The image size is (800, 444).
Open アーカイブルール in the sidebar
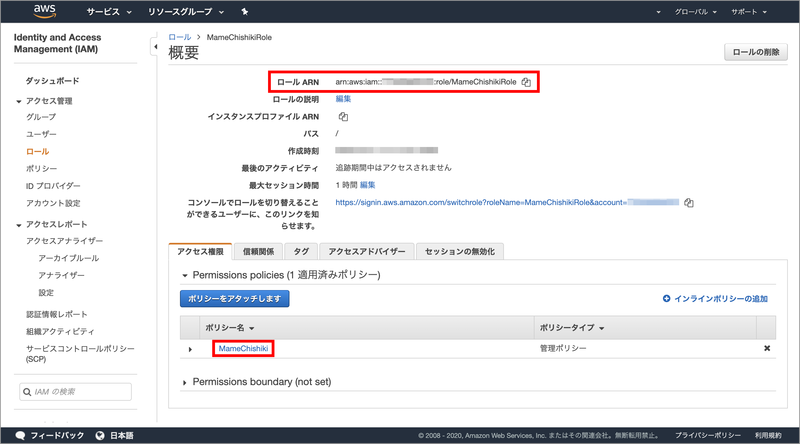[68, 258]
